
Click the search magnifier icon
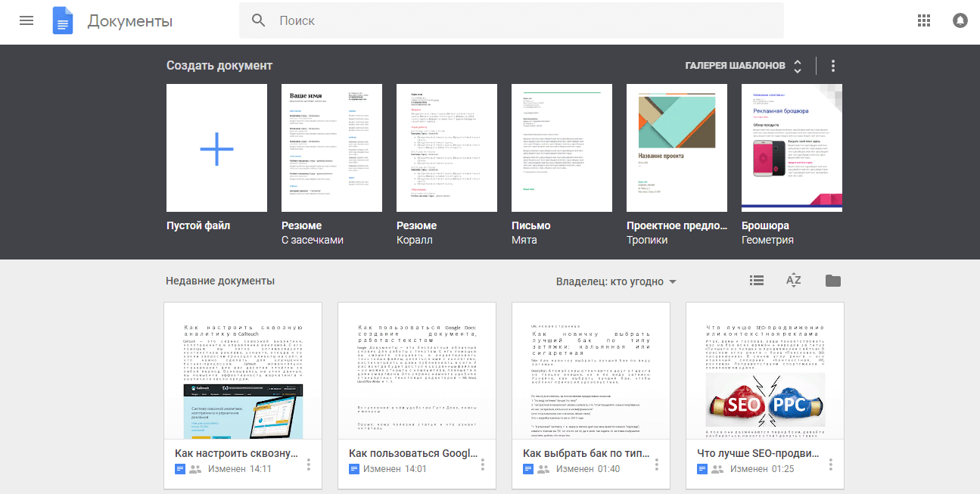coord(258,20)
